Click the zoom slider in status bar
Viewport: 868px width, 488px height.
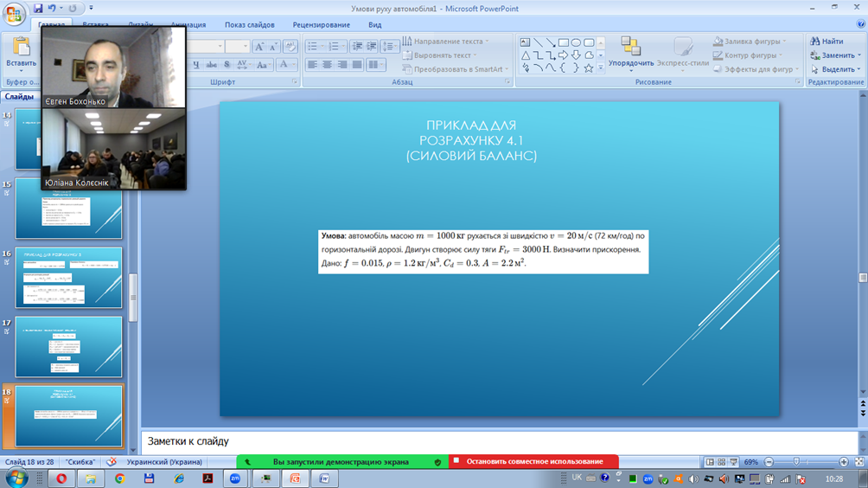pyautogui.click(x=796, y=462)
